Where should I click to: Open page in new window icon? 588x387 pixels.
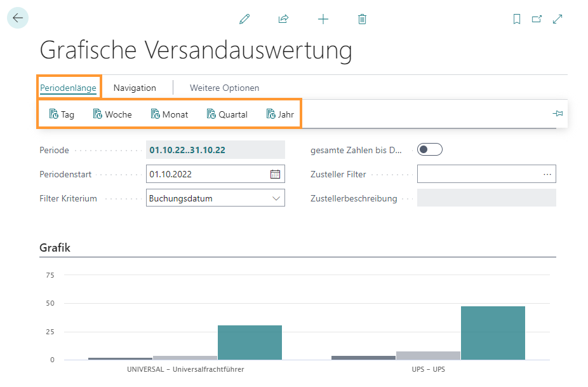click(x=537, y=19)
